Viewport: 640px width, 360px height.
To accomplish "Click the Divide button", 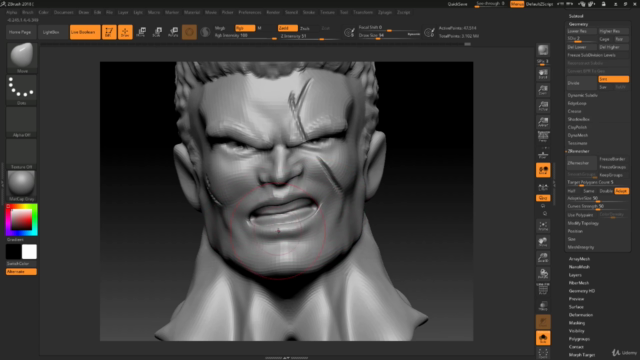I will click(582, 83).
